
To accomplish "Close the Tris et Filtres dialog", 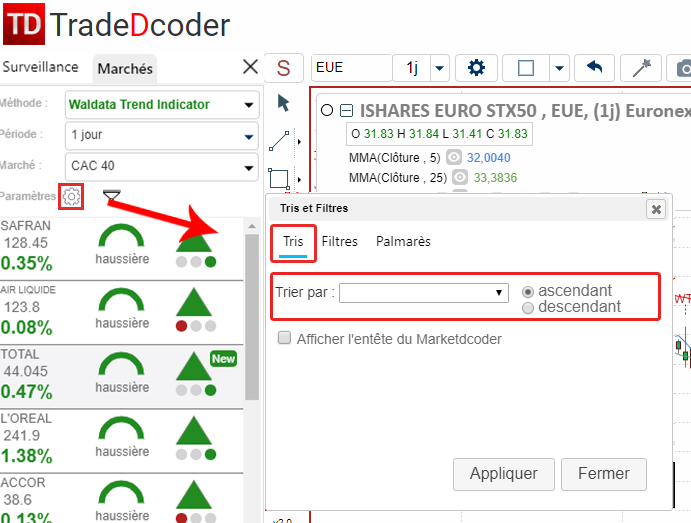I will [656, 209].
